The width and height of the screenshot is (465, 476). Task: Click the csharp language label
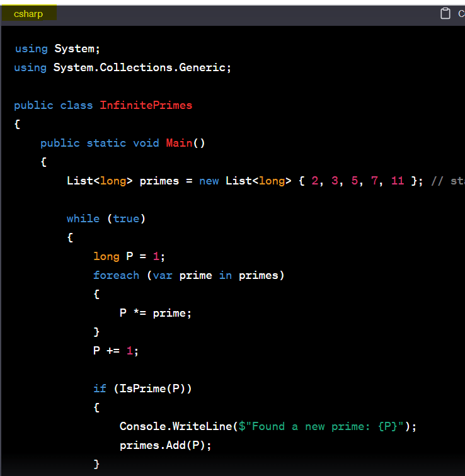pyautogui.click(x=28, y=14)
